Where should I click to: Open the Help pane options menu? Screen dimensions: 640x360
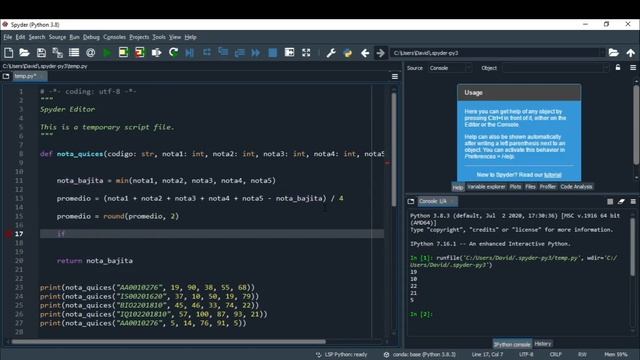[x=633, y=68]
